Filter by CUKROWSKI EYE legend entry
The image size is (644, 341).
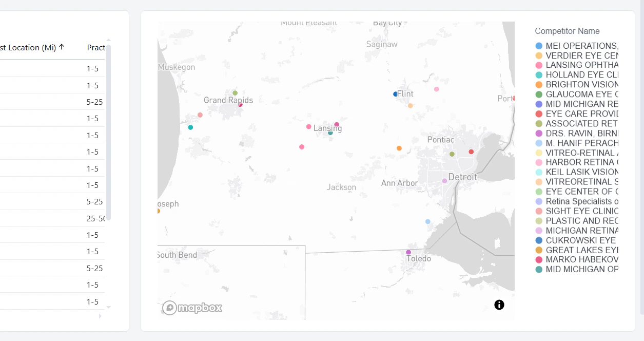(577, 240)
